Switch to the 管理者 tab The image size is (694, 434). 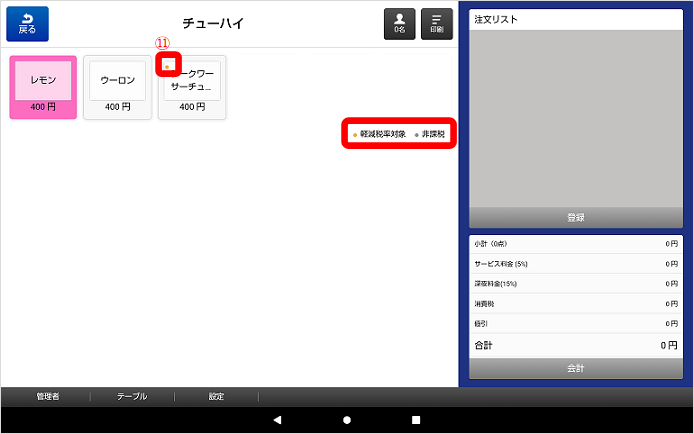pos(47,396)
